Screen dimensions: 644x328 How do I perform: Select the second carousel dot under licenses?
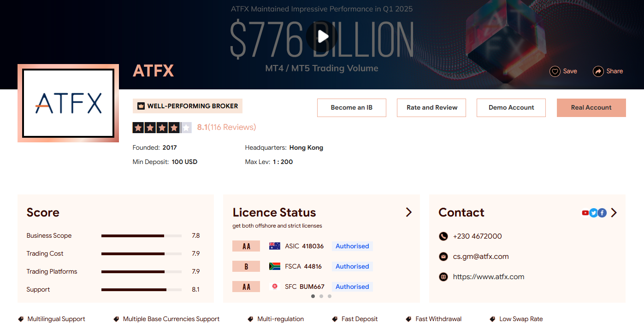[321, 296]
